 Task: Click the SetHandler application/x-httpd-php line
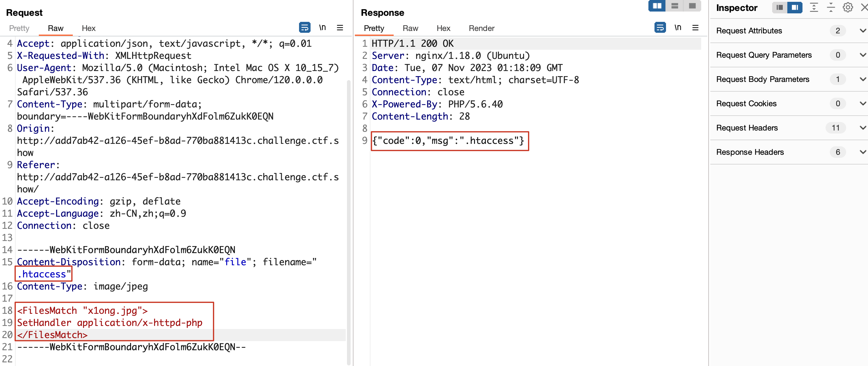click(109, 323)
